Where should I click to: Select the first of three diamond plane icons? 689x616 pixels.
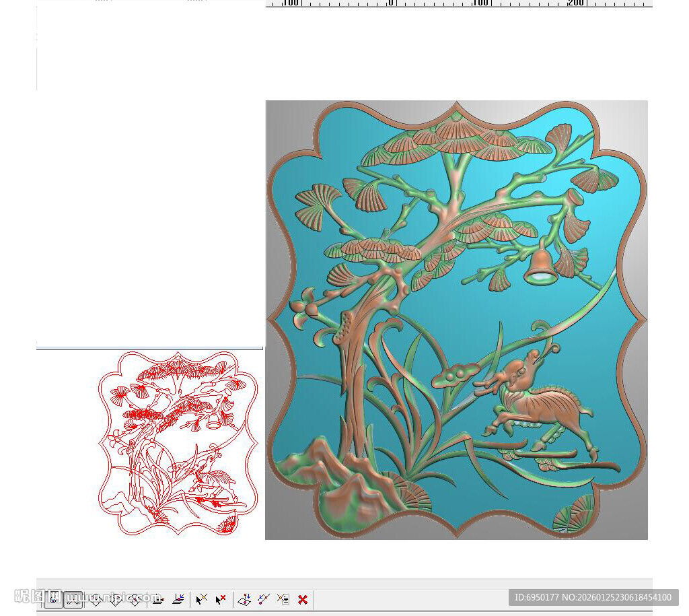(96, 600)
